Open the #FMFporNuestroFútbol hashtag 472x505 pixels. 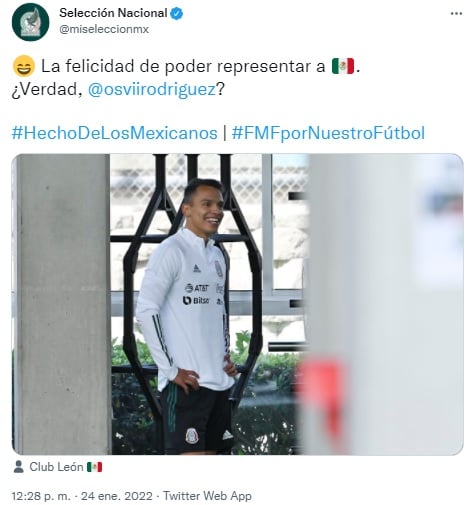tap(328, 133)
